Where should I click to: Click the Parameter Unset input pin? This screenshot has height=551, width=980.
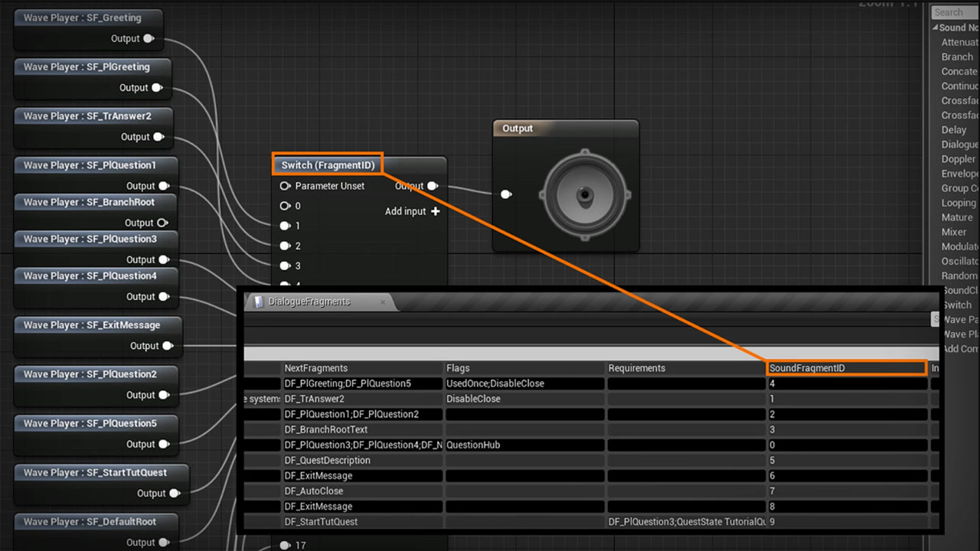click(285, 186)
